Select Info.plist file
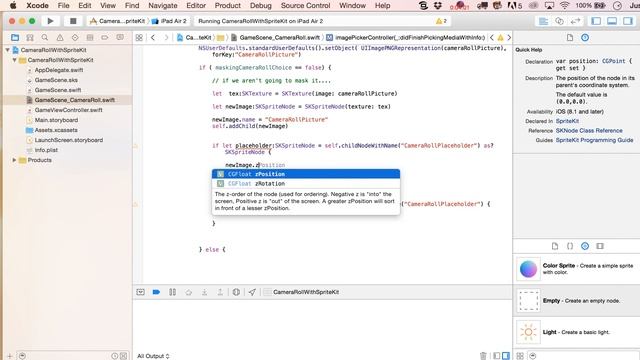The image size is (640, 360). point(46,150)
